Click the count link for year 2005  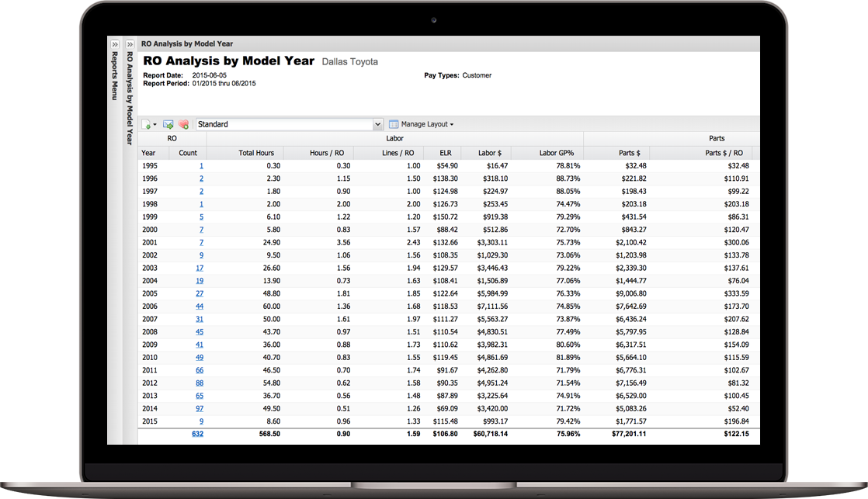point(199,293)
